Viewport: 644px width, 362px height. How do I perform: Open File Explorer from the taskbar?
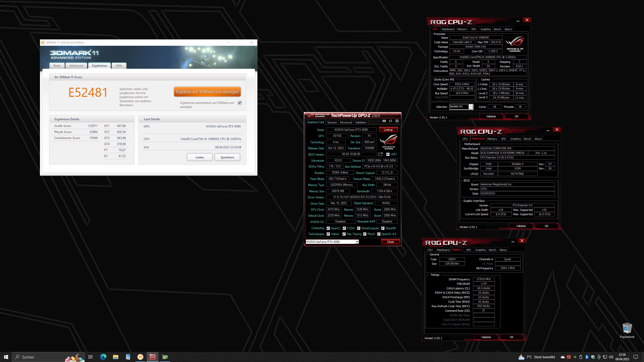115,357
